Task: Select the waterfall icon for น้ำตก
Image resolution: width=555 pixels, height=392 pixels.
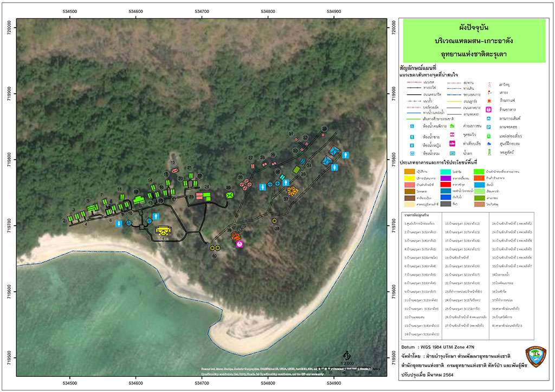Action: [452, 153]
